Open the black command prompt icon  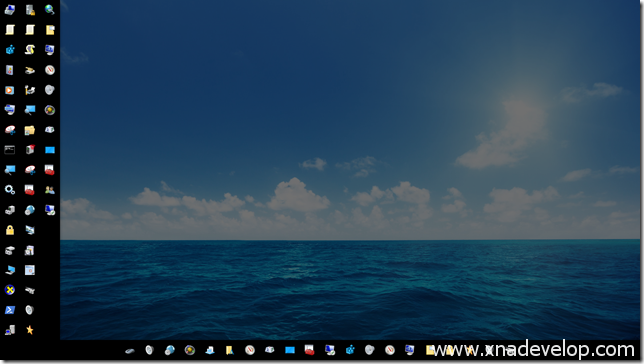pos(10,150)
